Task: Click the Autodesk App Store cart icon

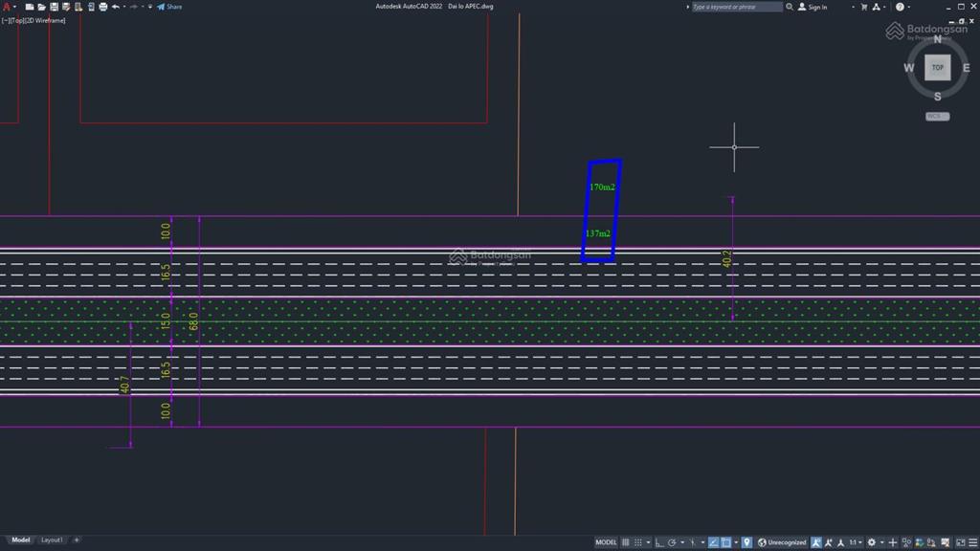Action: [x=864, y=7]
